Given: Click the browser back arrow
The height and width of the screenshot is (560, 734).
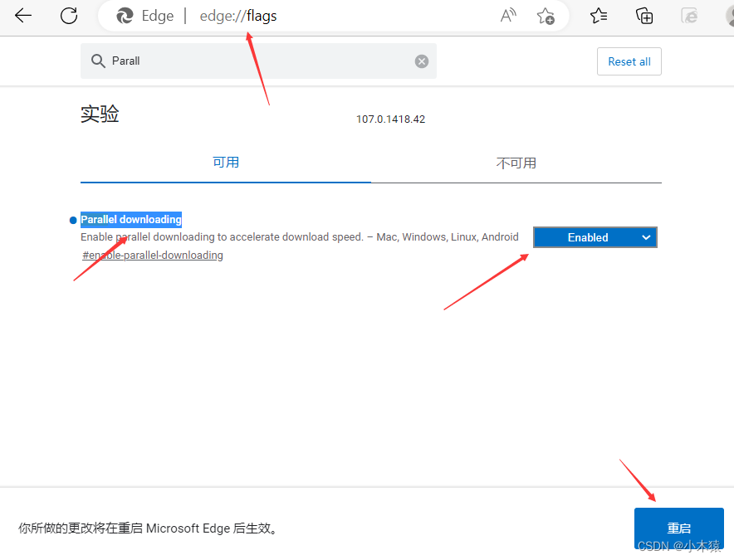Looking at the screenshot, I should pos(22,15).
